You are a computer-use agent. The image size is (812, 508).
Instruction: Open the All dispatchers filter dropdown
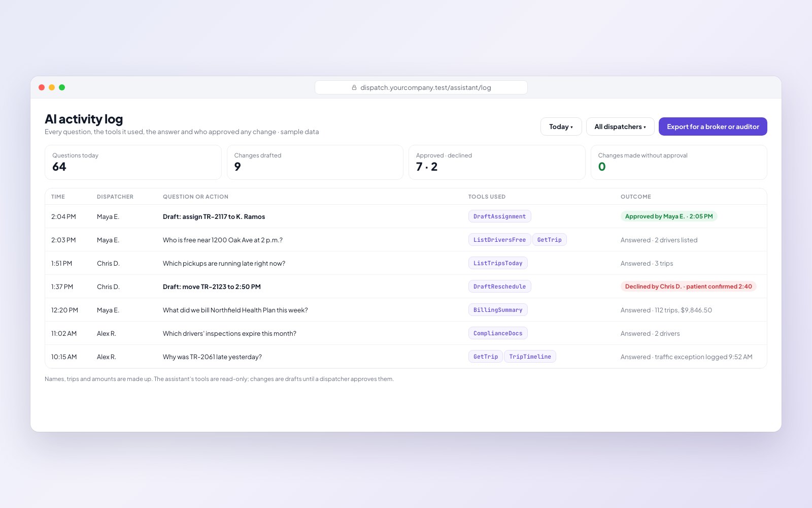pos(620,126)
